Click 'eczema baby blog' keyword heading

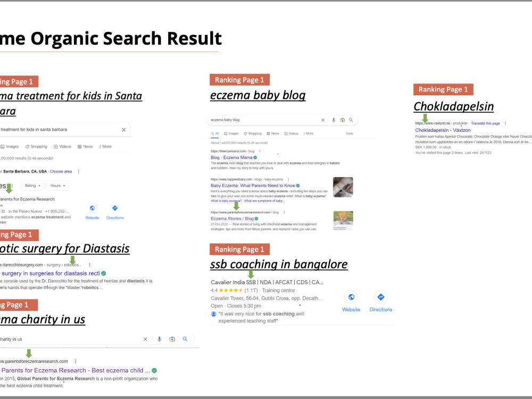click(x=258, y=95)
